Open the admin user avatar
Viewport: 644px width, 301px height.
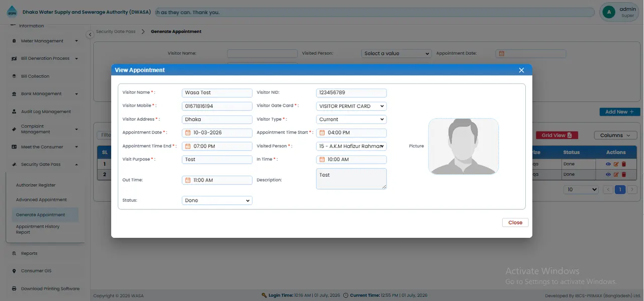click(609, 12)
